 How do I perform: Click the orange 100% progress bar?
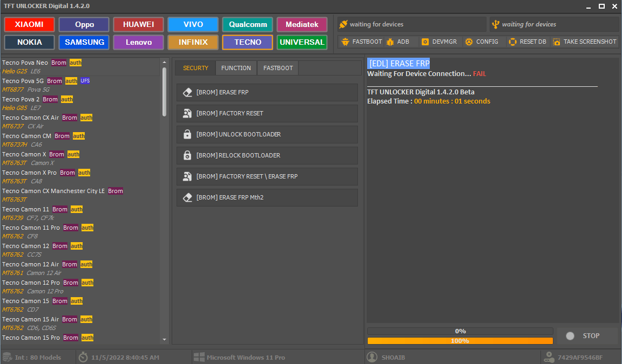pos(460,341)
